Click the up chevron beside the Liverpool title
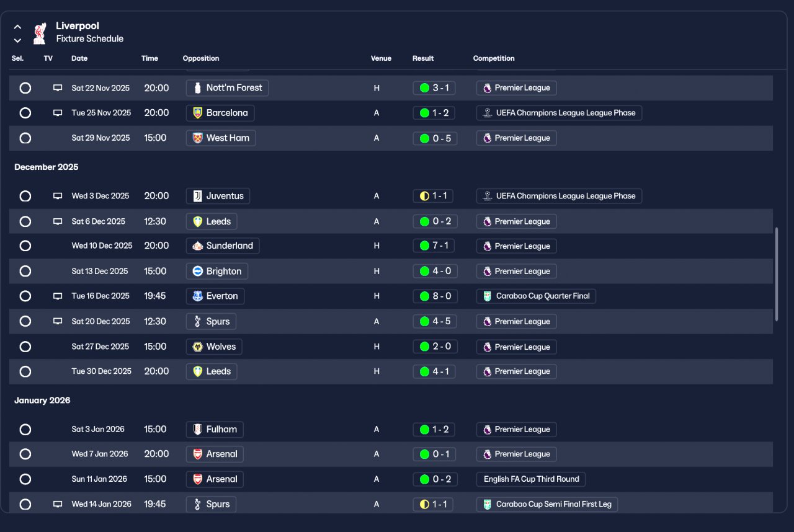794x532 pixels. (x=17, y=27)
